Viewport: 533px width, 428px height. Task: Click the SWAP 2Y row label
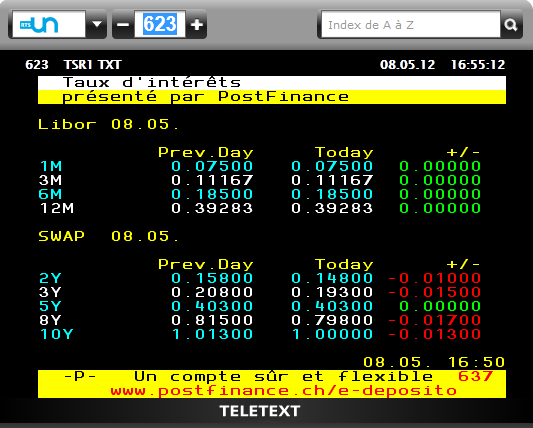[x=50, y=278]
